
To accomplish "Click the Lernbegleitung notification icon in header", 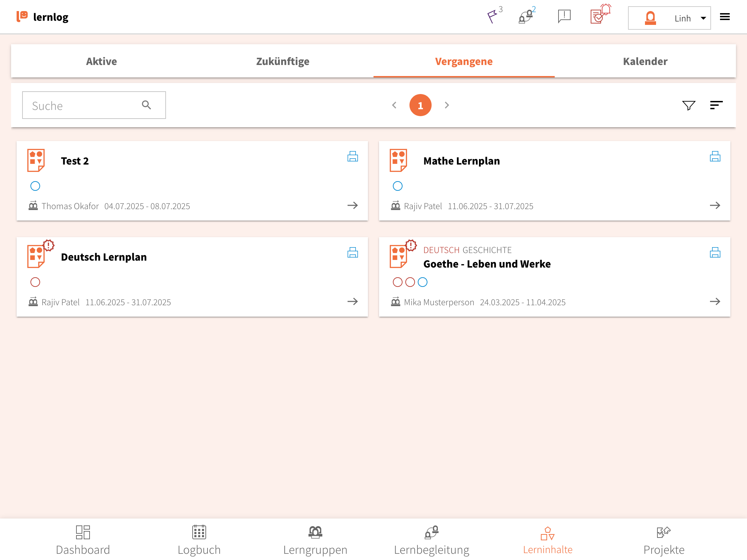I will coord(526,16).
